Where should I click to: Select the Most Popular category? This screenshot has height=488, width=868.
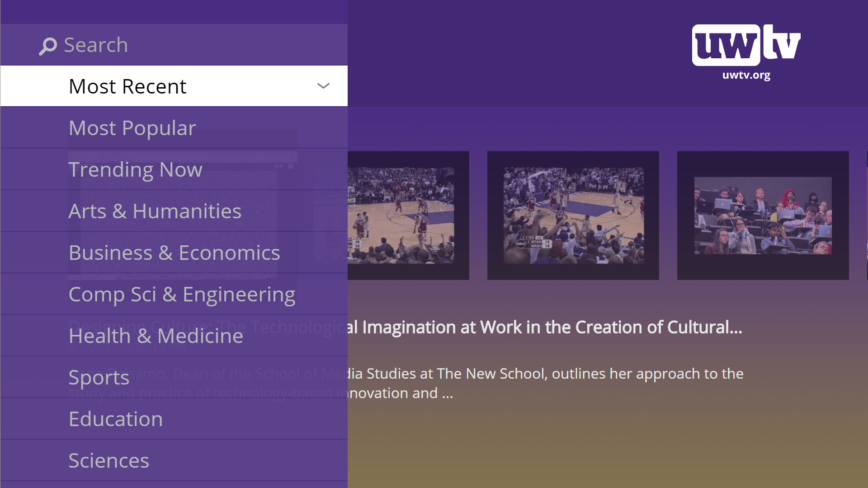[x=132, y=127]
